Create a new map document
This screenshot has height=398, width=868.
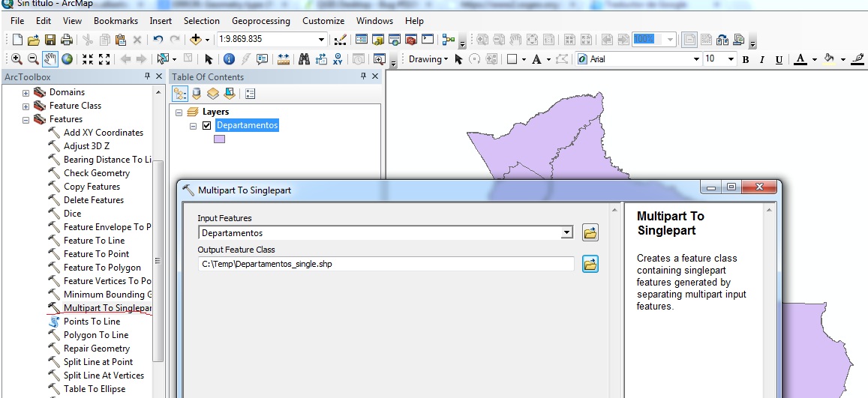(17, 39)
